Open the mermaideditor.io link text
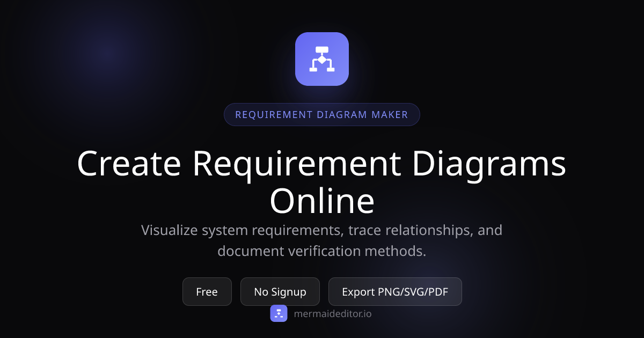 tap(333, 314)
